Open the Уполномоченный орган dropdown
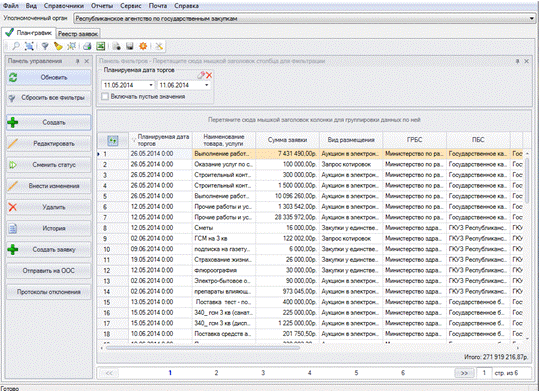The image size is (539, 391). 531,19
